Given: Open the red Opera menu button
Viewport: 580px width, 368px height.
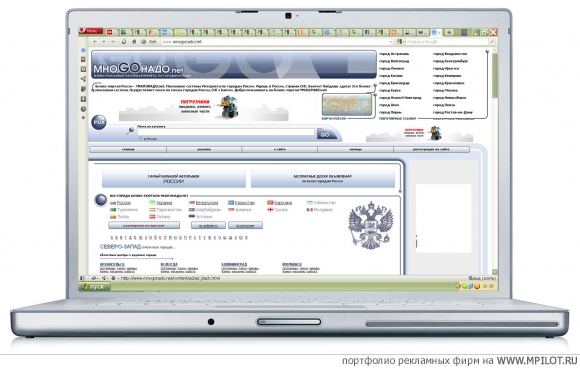Looking at the screenshot, I should coord(90,31).
